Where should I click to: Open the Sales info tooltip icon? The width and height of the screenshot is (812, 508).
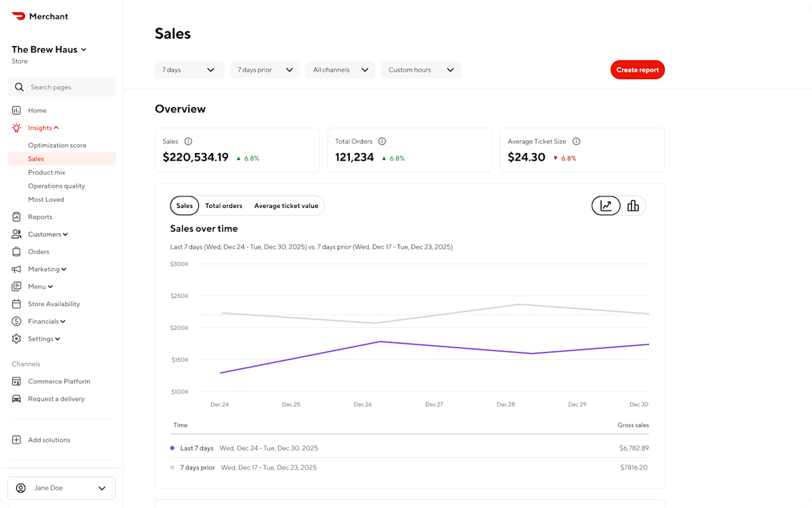(188, 141)
